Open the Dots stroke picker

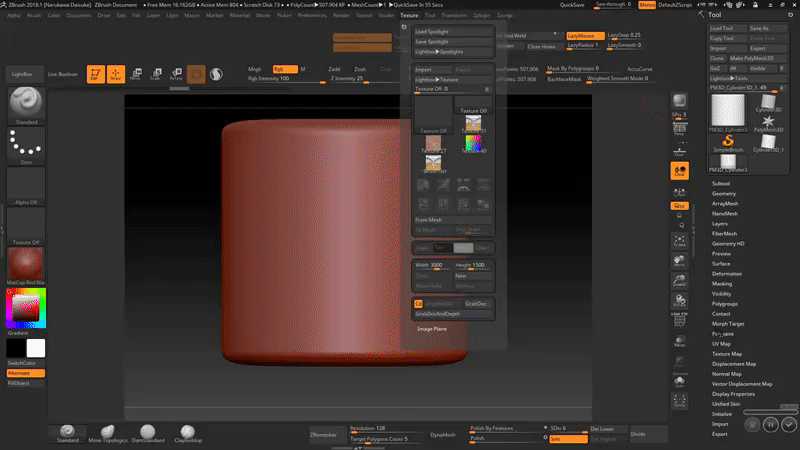pyautogui.click(x=26, y=146)
